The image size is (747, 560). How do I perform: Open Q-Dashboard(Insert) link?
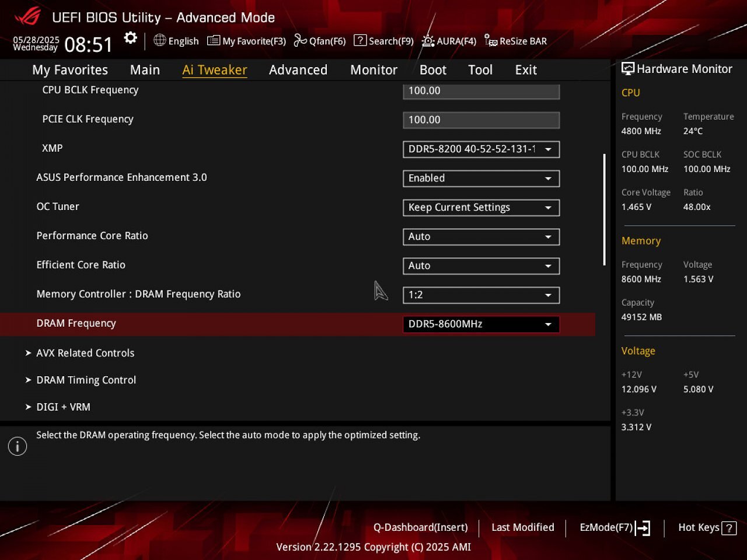[x=421, y=527]
